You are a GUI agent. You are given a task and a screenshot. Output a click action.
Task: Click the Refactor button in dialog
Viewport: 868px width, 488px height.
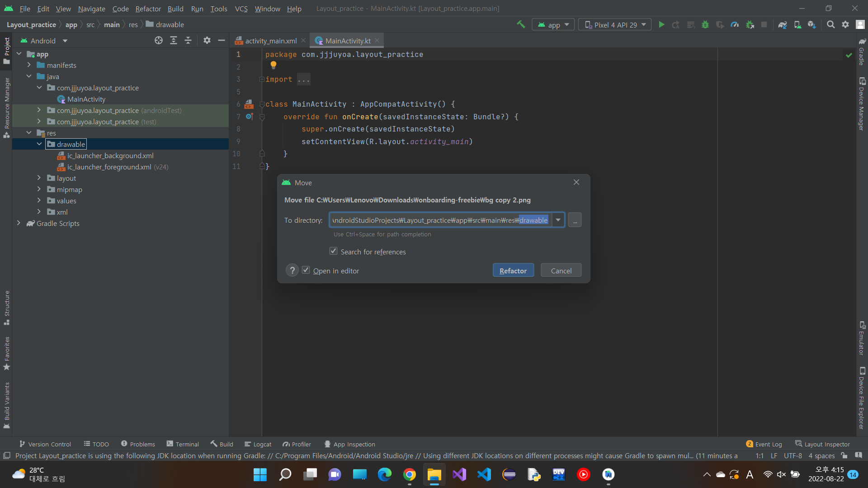pyautogui.click(x=513, y=270)
